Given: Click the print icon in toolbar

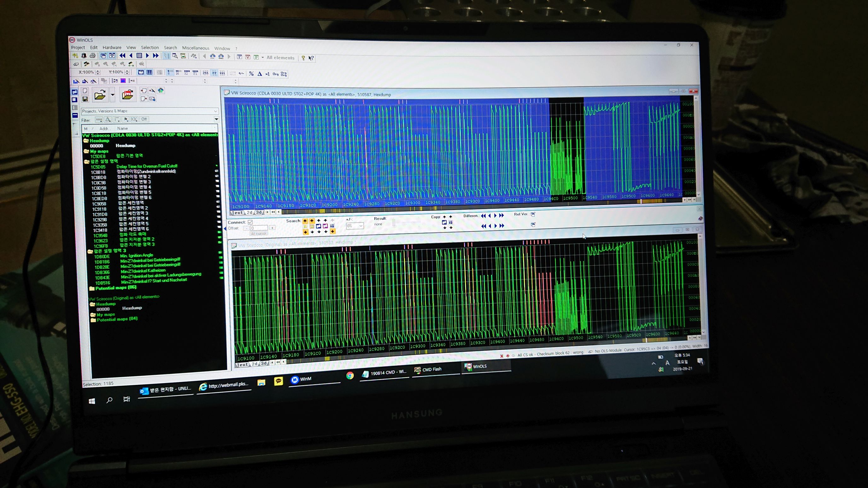Looking at the screenshot, I should point(92,55).
